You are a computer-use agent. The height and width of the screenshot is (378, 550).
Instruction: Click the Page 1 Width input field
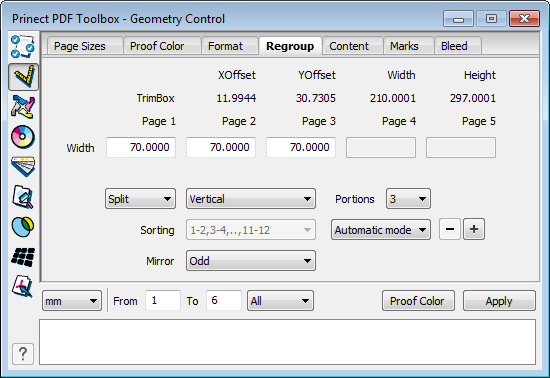point(141,147)
